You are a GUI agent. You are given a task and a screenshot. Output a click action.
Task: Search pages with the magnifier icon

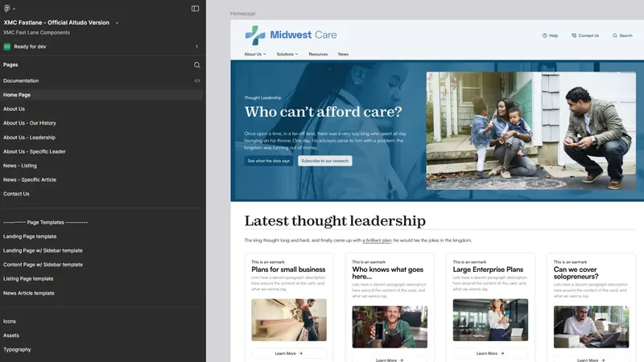(x=196, y=64)
